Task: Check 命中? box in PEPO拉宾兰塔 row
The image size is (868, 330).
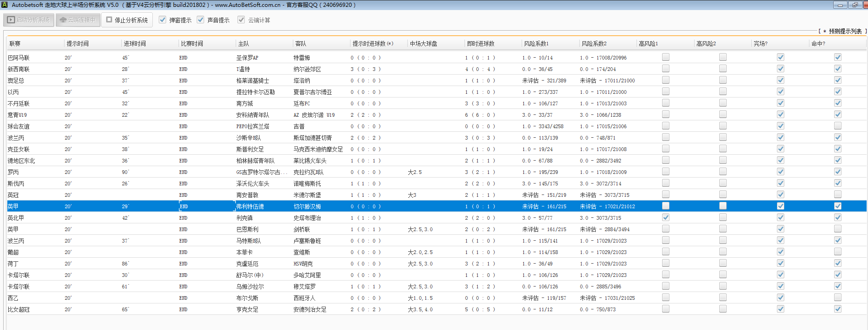Action: (837, 126)
